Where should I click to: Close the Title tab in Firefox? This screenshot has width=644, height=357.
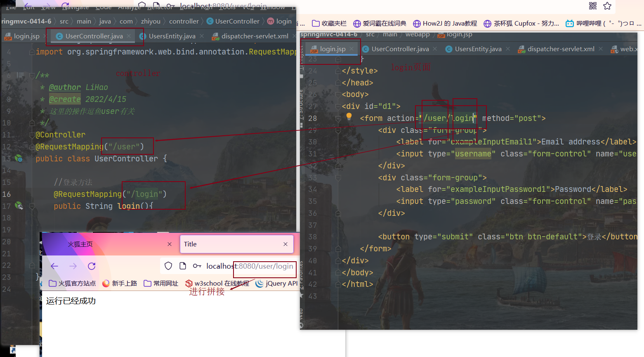(285, 244)
